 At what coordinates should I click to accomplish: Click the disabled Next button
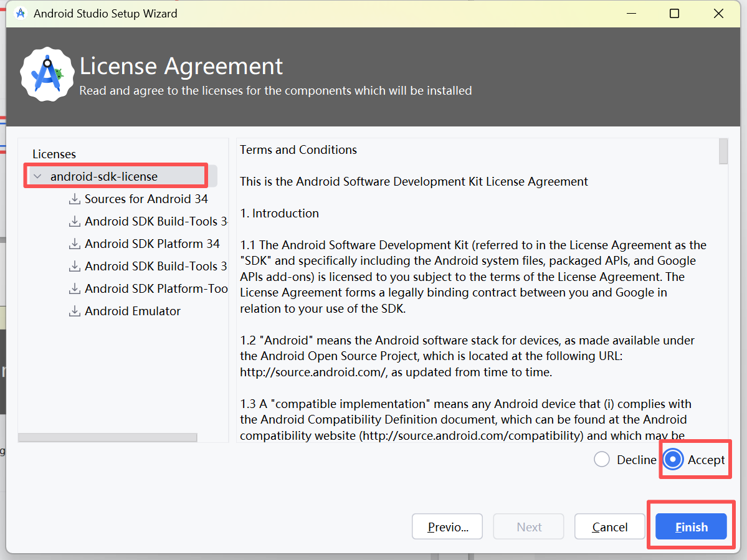click(529, 526)
